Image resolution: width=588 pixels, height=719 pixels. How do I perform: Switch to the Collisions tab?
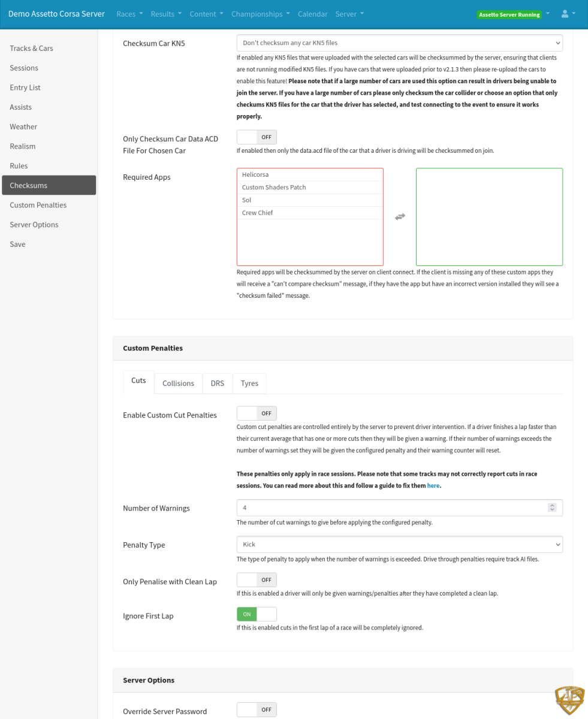(x=178, y=383)
